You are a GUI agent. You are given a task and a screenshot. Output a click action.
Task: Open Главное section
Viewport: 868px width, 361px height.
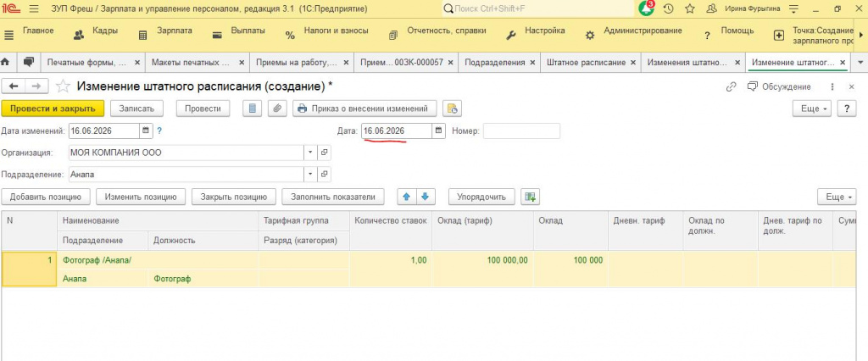(x=38, y=31)
